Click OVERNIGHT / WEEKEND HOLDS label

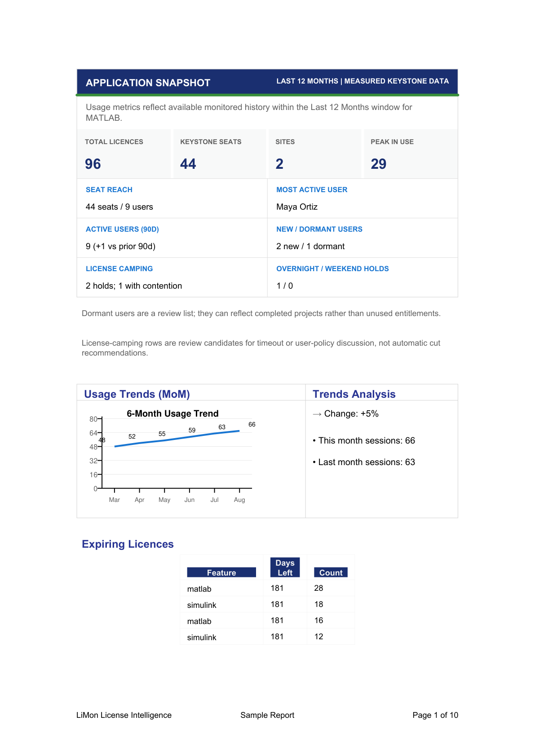(x=332, y=269)
